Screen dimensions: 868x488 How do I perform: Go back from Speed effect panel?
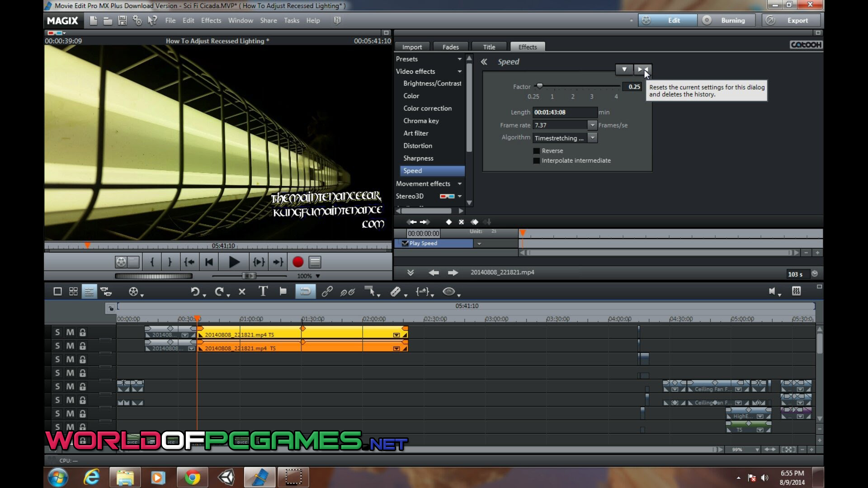(x=484, y=62)
